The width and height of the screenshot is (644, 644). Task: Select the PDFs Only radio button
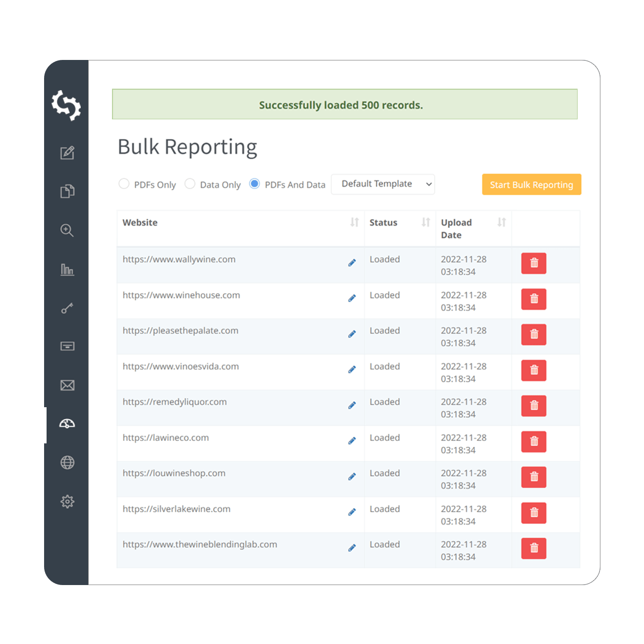pyautogui.click(x=124, y=184)
